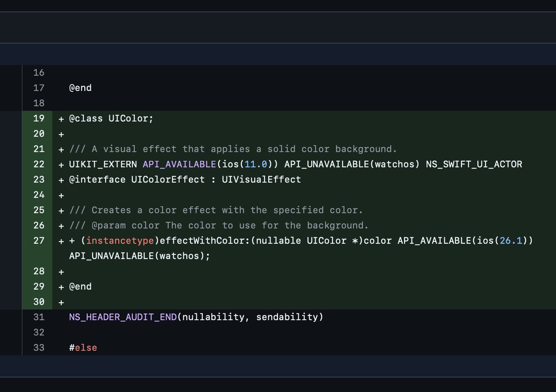Select added line number 23

point(39,180)
